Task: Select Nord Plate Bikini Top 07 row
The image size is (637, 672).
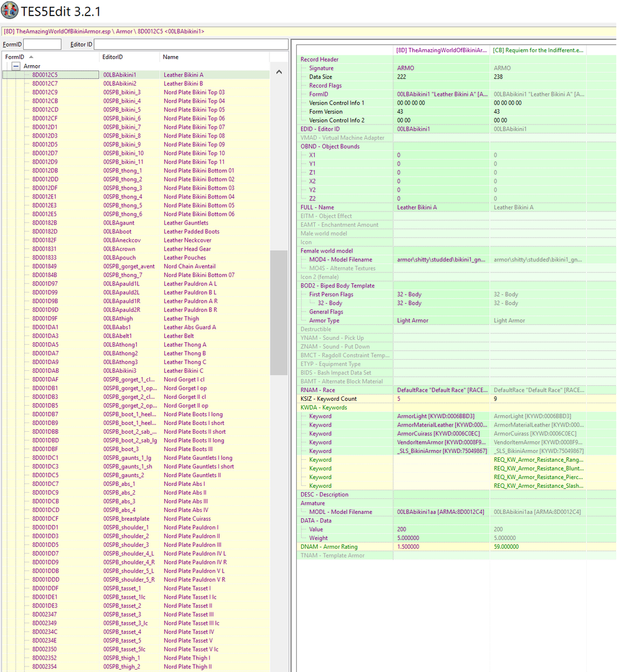Action: (x=136, y=127)
